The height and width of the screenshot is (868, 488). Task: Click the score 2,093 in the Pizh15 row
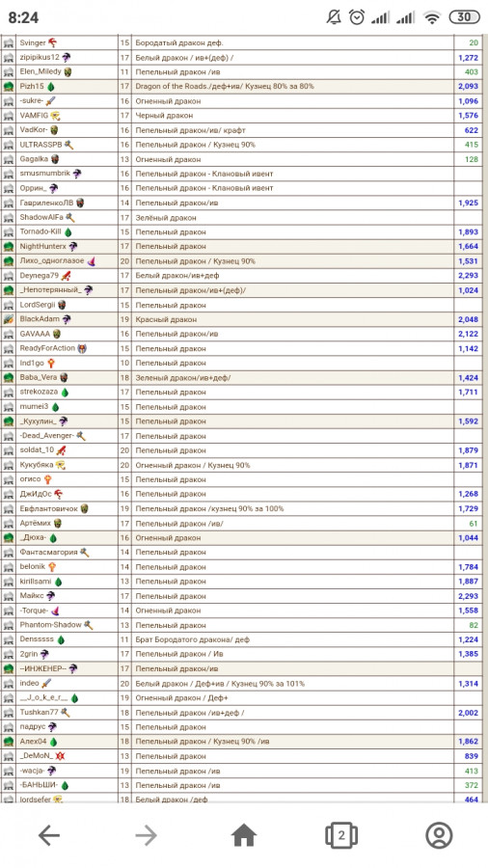click(468, 87)
